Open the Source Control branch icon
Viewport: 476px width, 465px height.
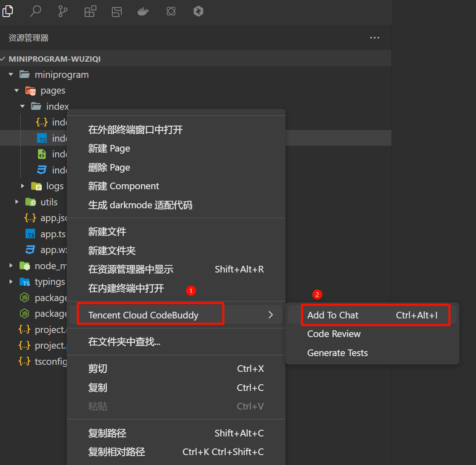tap(63, 11)
